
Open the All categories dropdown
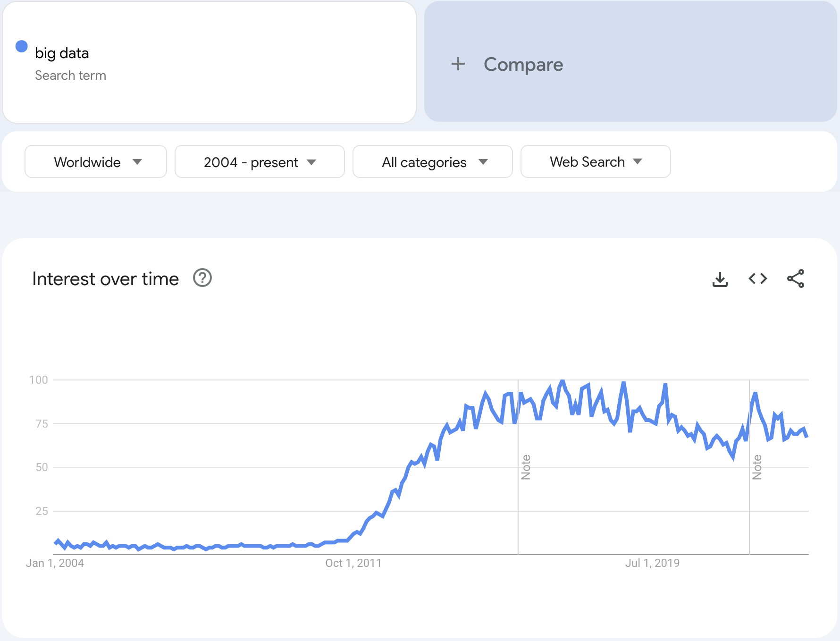pyautogui.click(x=432, y=162)
